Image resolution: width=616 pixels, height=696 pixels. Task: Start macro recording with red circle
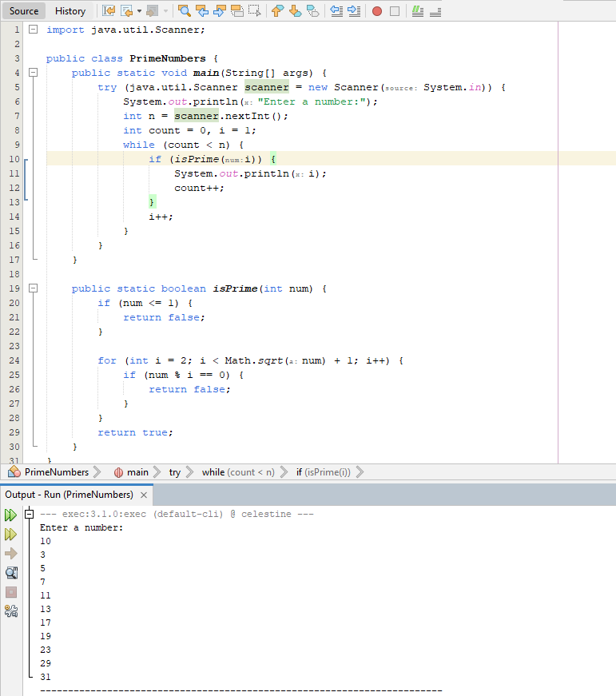point(377,10)
